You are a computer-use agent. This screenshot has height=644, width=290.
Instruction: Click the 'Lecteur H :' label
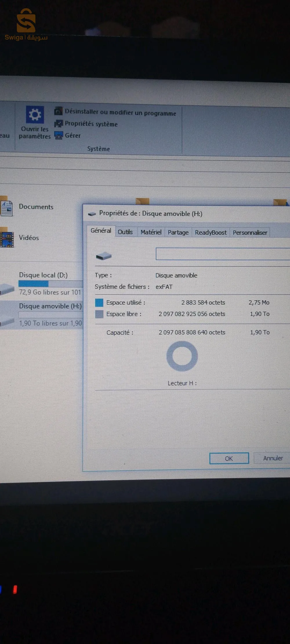(182, 383)
